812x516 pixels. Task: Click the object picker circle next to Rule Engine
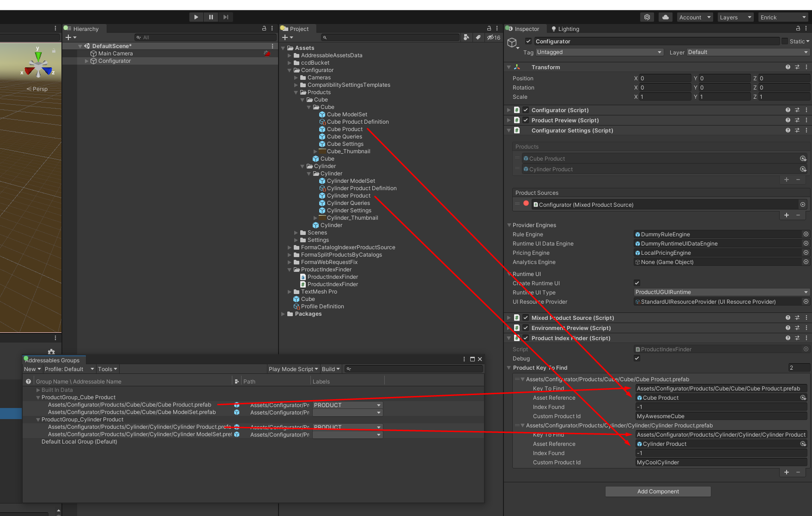[x=806, y=234]
